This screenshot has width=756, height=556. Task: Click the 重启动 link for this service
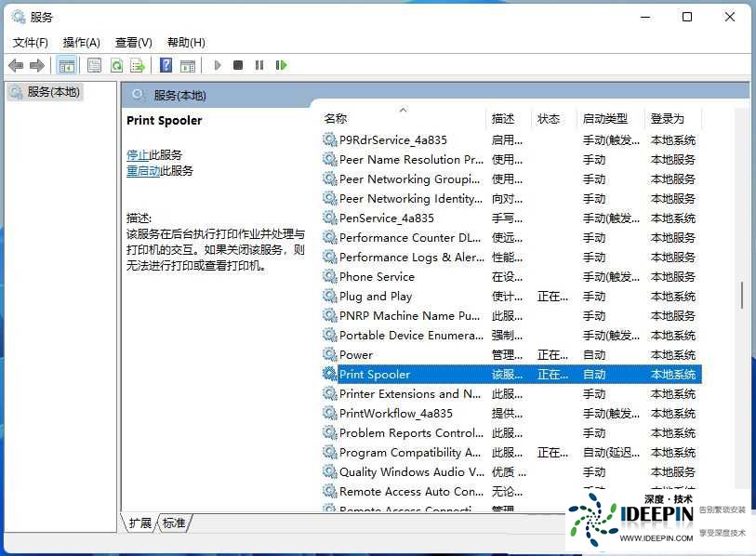143,171
